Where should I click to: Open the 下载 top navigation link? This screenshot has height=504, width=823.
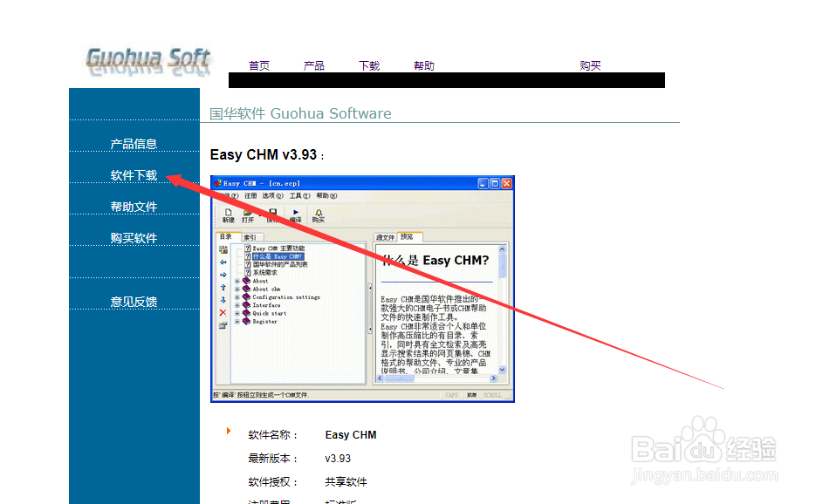pos(369,65)
